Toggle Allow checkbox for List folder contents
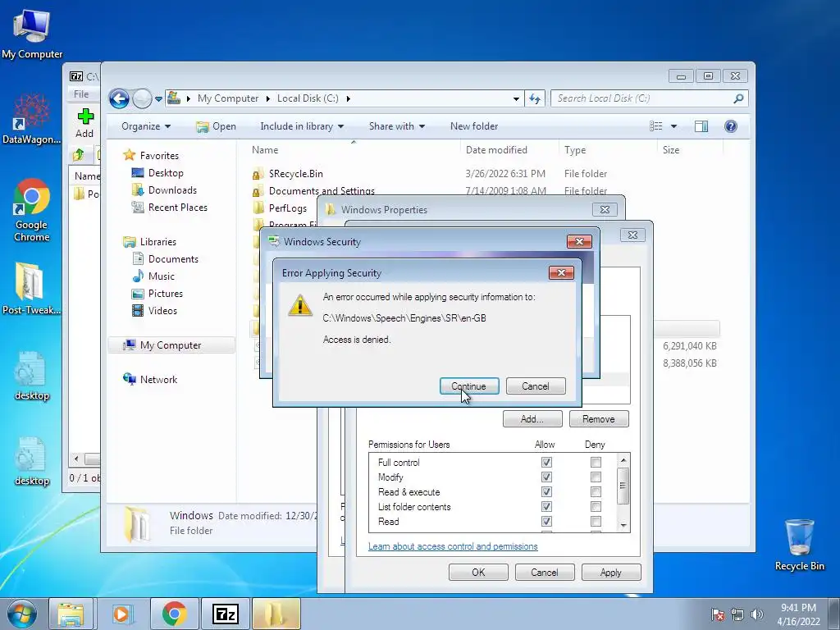 tap(546, 507)
